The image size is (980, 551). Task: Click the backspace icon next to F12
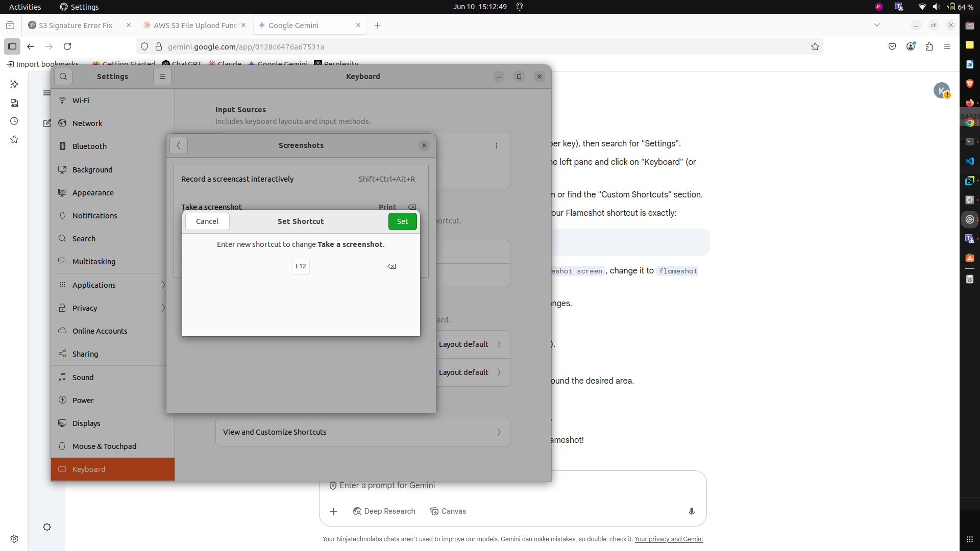tap(391, 266)
